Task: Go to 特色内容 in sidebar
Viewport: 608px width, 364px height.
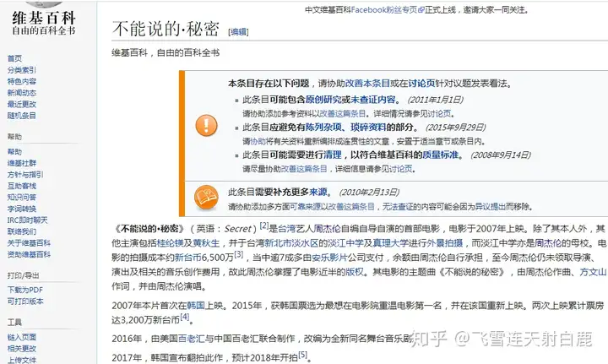Action: pos(22,81)
